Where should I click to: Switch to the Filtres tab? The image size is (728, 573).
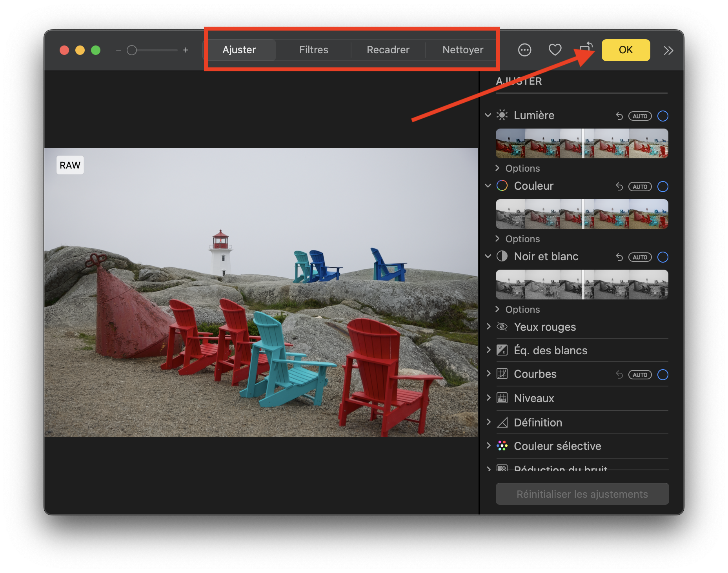(x=313, y=50)
